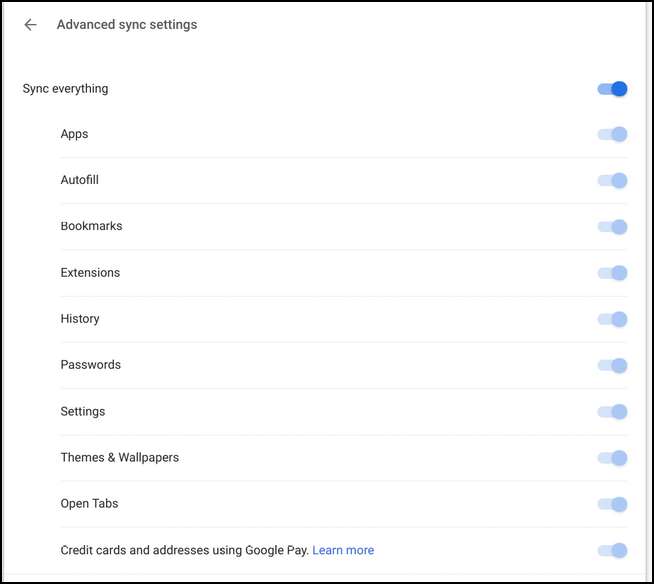
Task: Click the Extensions row label
Action: tap(90, 273)
